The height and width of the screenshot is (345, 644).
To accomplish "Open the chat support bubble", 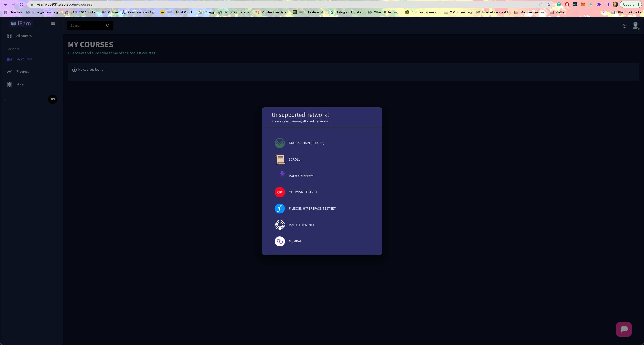I will 624,329.
